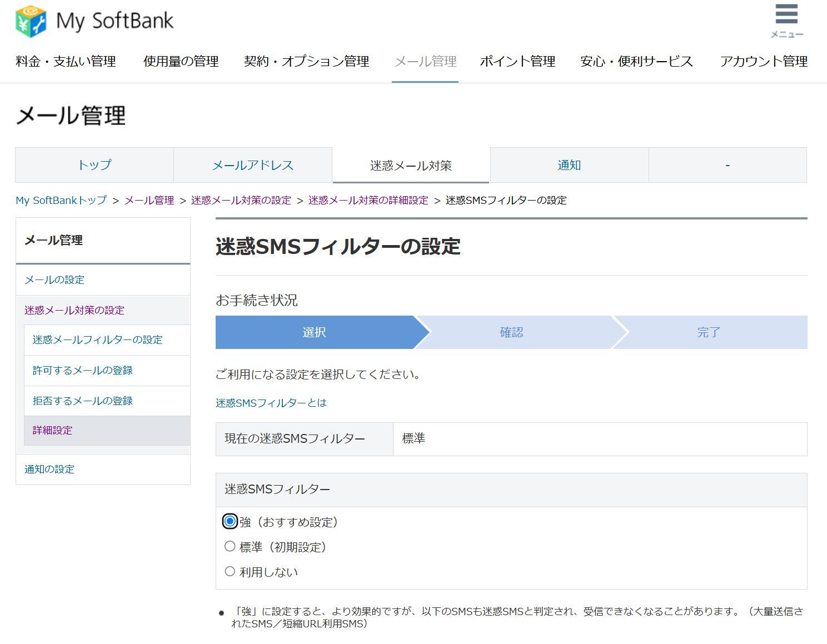Image resolution: width=827 pixels, height=644 pixels.
Task: Open アカウント管理 navigation item
Action: click(x=763, y=61)
